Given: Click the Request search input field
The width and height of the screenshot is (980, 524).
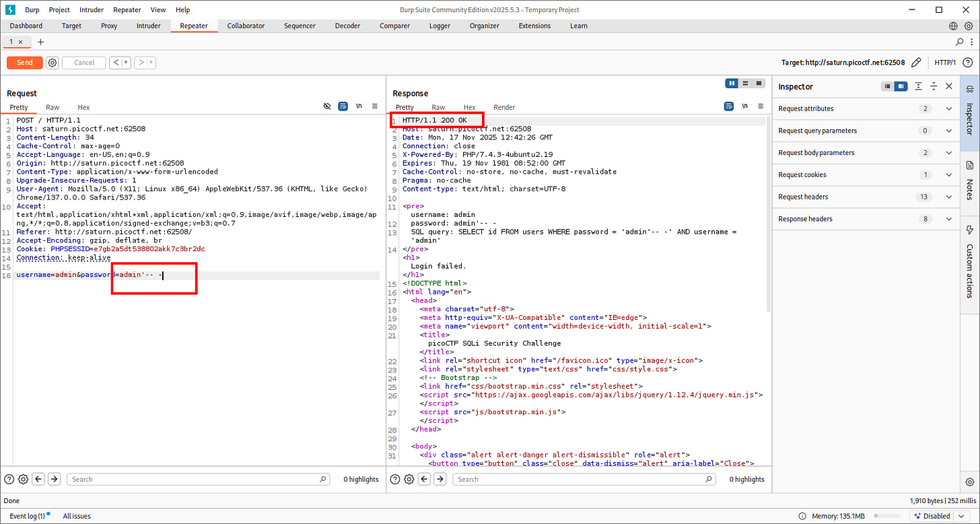Looking at the screenshot, I should pyautogui.click(x=199, y=479).
